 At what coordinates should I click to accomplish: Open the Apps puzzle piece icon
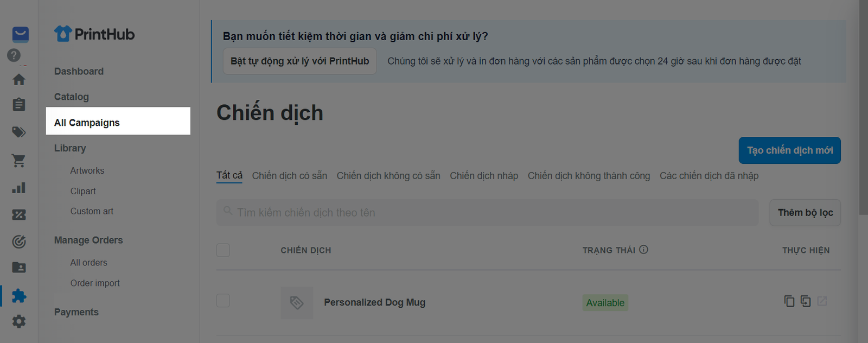(19, 296)
